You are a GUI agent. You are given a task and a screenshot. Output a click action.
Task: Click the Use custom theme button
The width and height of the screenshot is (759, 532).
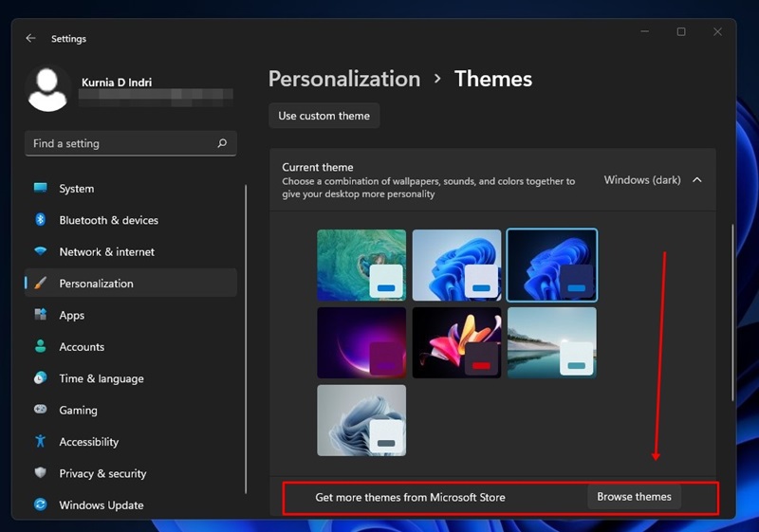click(324, 116)
